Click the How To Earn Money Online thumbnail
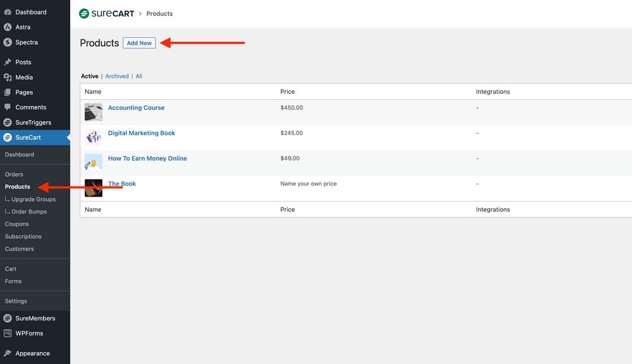 (x=94, y=162)
